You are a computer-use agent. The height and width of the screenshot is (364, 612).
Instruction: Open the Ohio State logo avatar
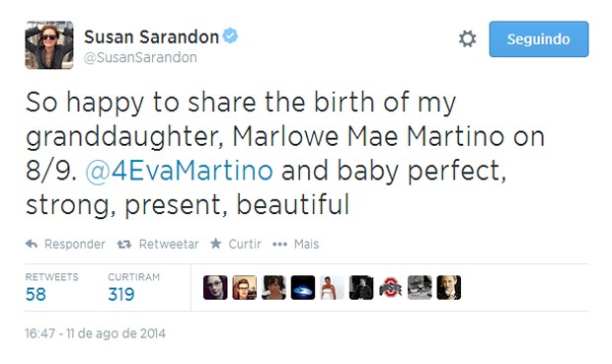click(390, 287)
